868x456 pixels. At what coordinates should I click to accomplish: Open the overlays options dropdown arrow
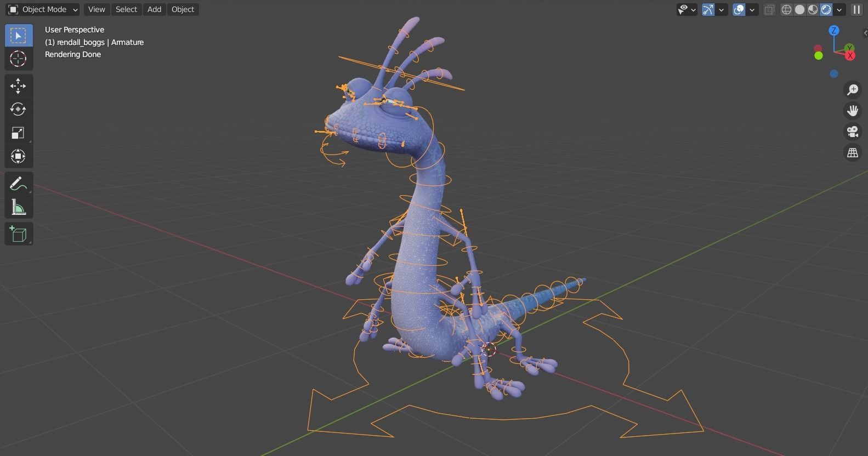[x=752, y=9]
